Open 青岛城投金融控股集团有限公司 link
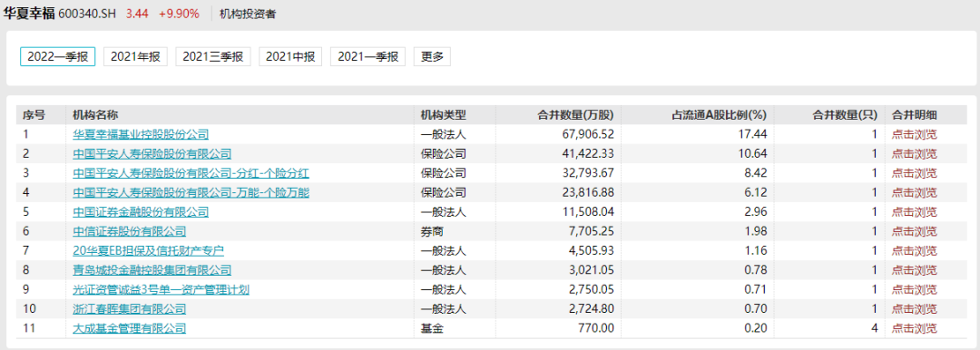Screen dimensions: 980x350 coord(152,270)
